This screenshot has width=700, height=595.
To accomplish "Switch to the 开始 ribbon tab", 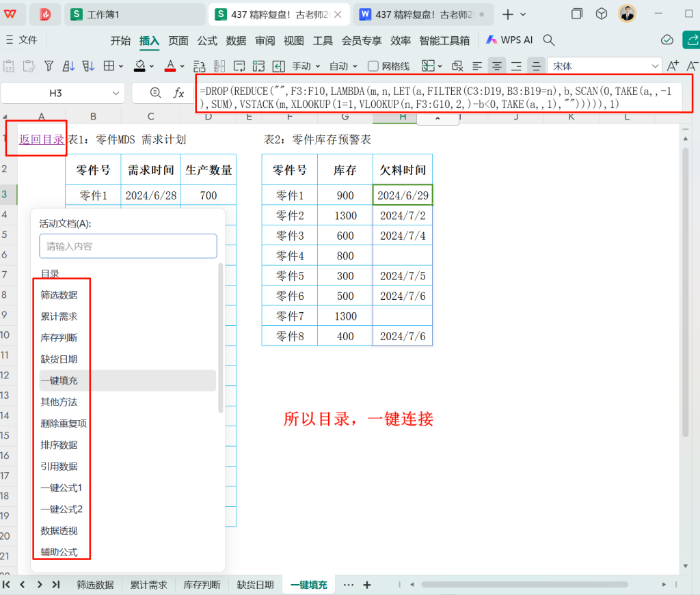I will pyautogui.click(x=120, y=40).
